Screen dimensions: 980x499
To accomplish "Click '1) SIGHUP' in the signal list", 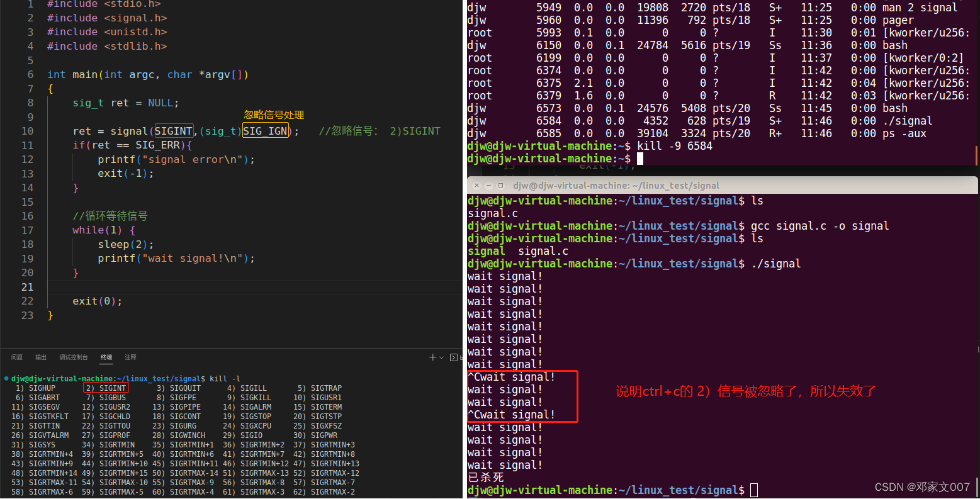I will point(36,388).
